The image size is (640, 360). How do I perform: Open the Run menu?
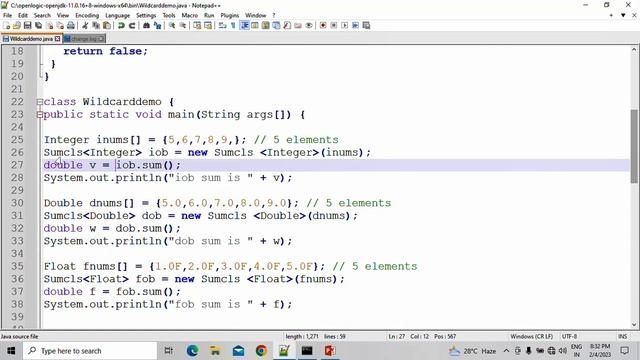[x=209, y=16]
